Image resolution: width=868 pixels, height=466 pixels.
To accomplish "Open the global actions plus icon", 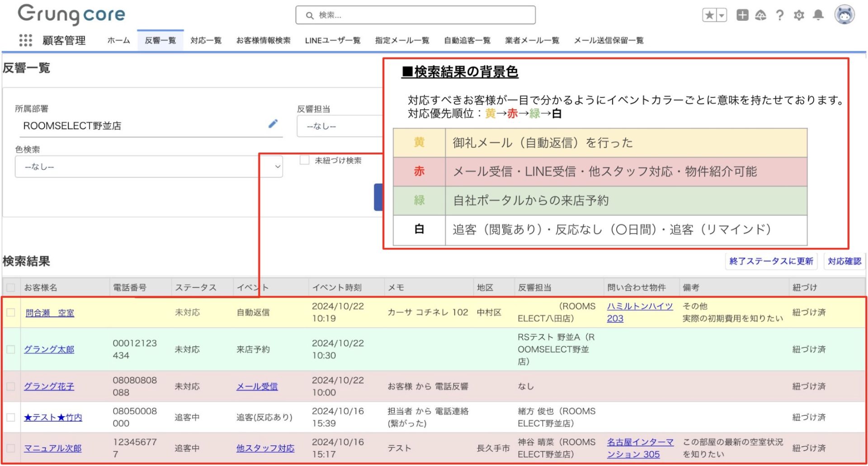I will pyautogui.click(x=742, y=15).
